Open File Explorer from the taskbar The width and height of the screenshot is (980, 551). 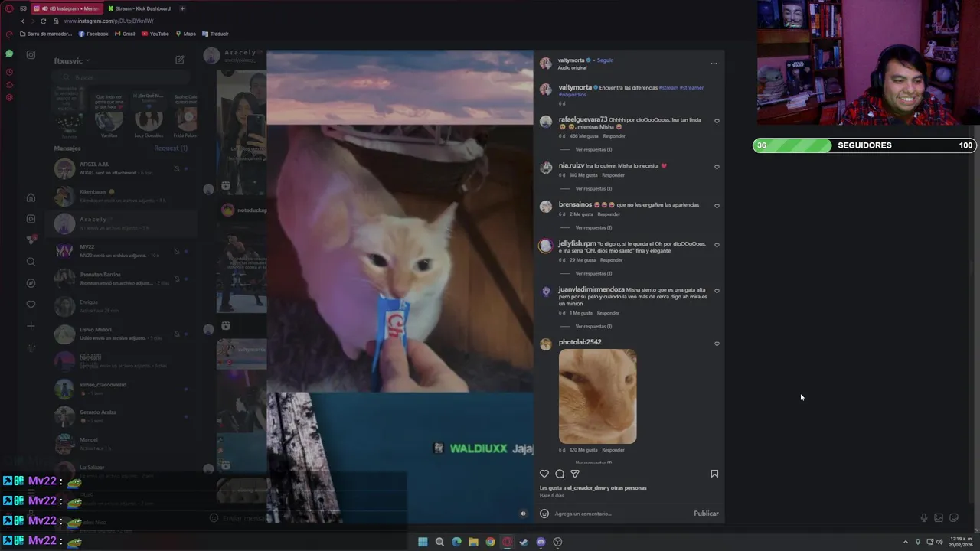pyautogui.click(x=473, y=542)
